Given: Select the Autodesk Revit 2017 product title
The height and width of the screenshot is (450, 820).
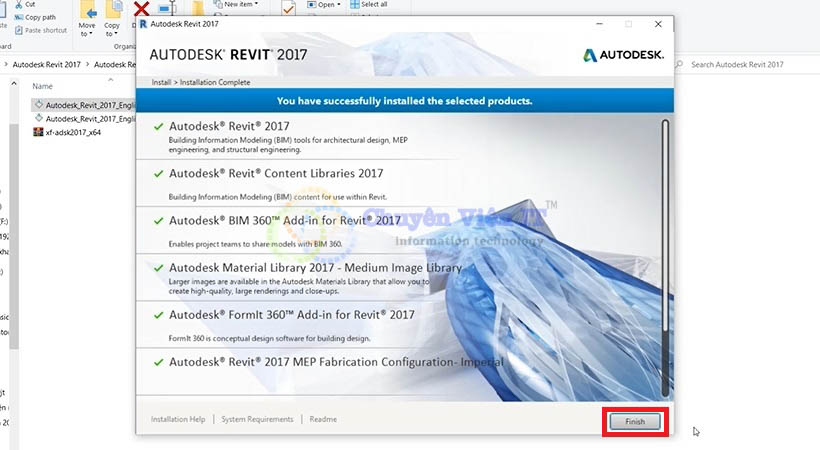Looking at the screenshot, I should click(x=229, y=126).
